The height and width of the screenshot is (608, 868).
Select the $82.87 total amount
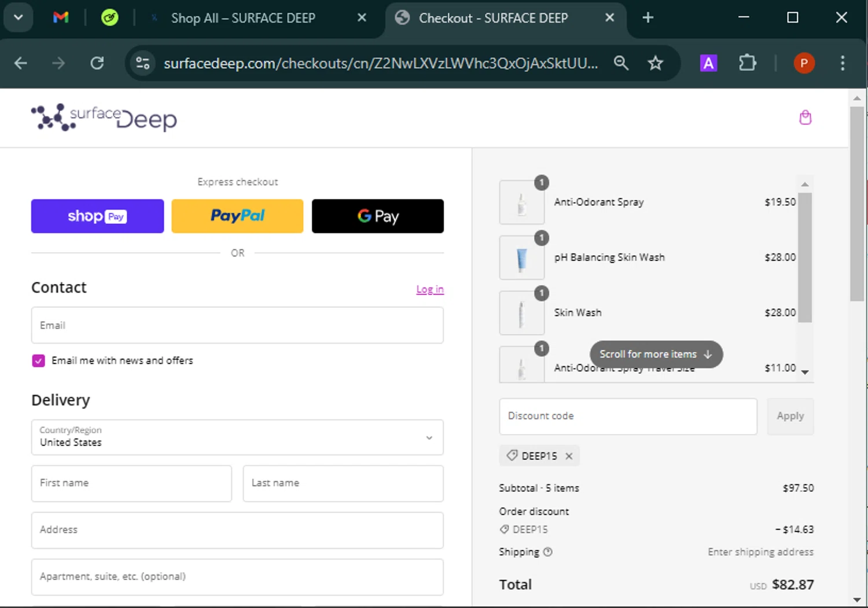click(793, 585)
